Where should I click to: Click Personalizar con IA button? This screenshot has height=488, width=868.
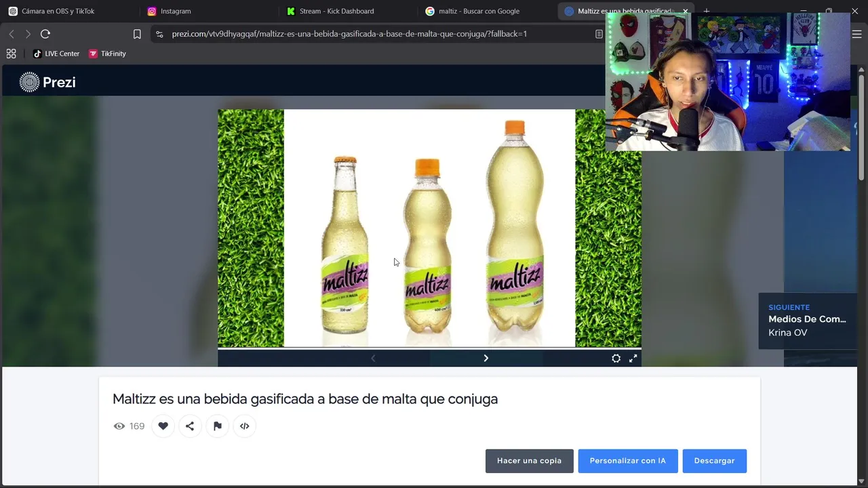[627, 461]
